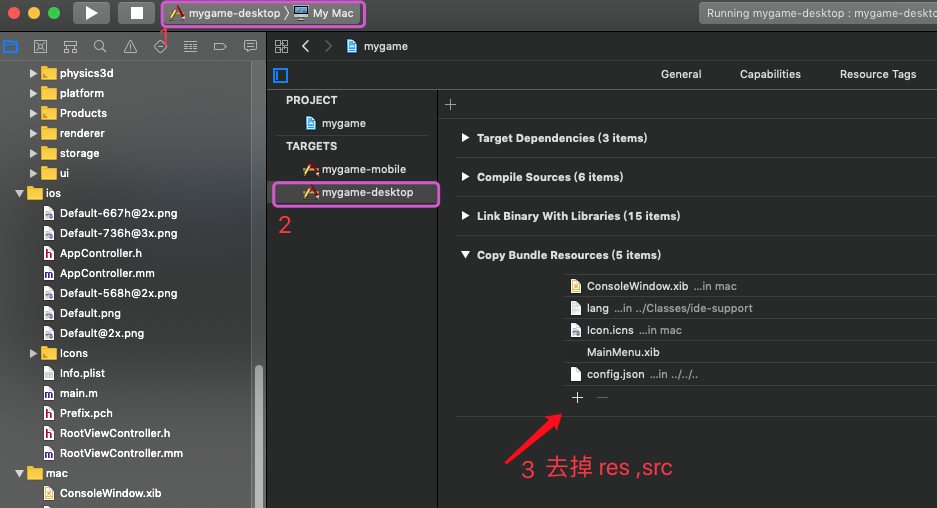Expand Compile Sources build phase
This screenshot has height=508, width=937.
(466, 177)
